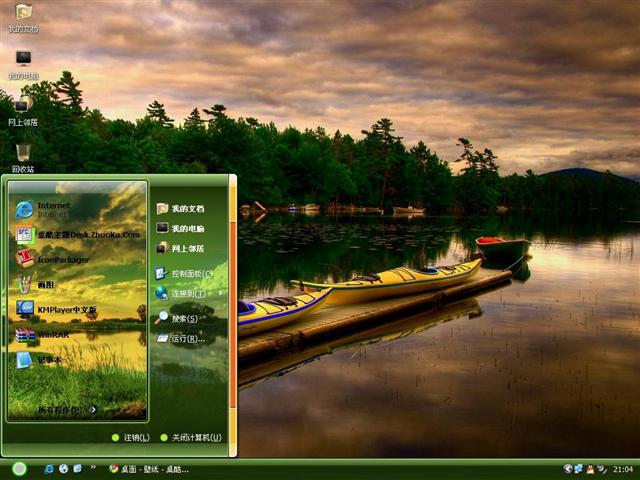Open 我的文档 in Start menu right pane
Screen dimensions: 640x480
click(180, 209)
